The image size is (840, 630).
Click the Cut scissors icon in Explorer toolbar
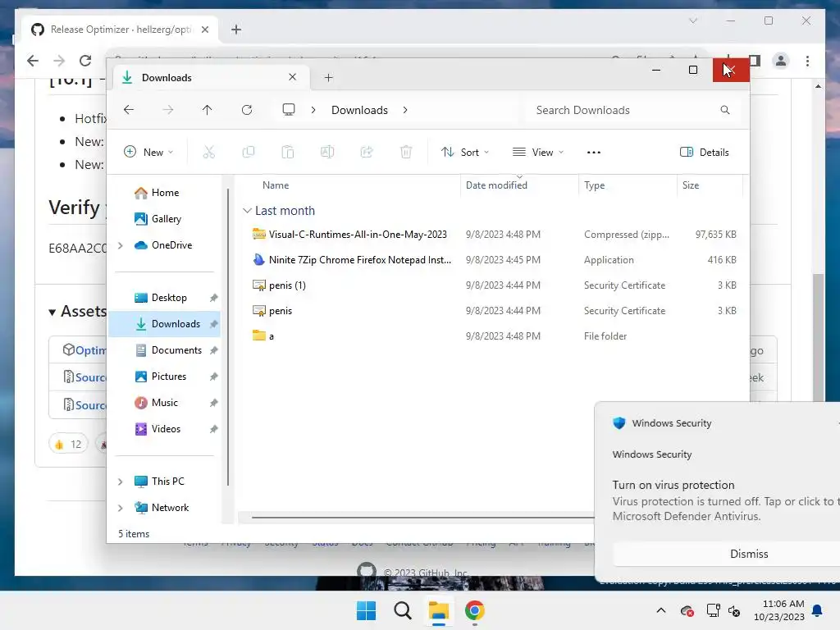pos(209,152)
